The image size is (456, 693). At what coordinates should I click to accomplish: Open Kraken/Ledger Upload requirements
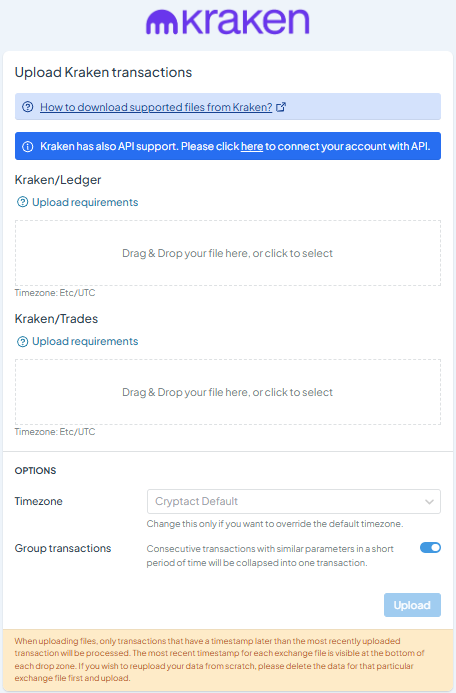coord(85,202)
